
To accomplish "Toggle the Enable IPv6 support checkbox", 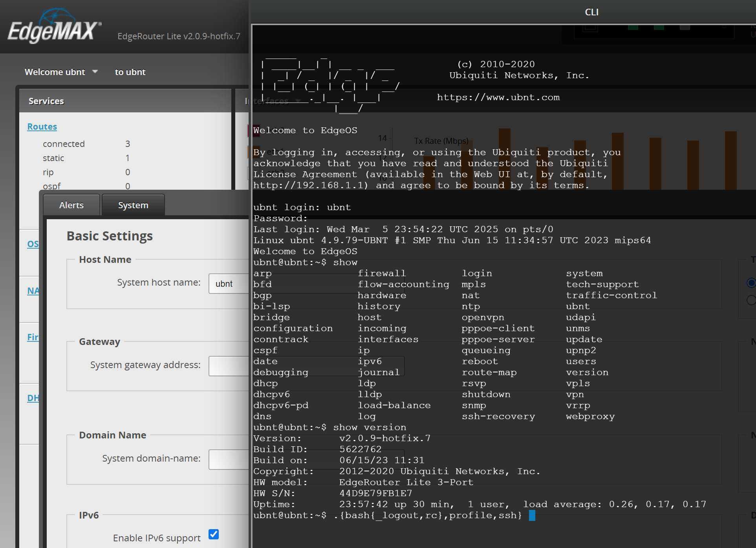I will tap(214, 534).
